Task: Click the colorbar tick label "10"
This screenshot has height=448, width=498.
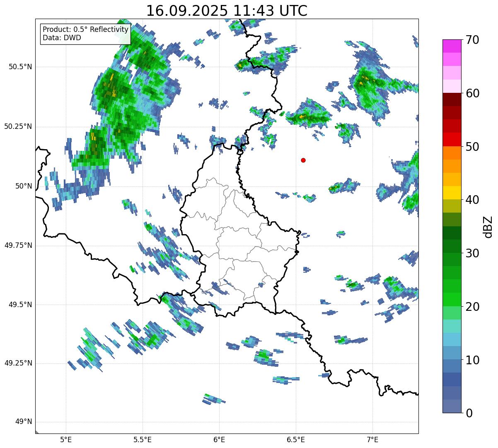Action: click(x=472, y=360)
